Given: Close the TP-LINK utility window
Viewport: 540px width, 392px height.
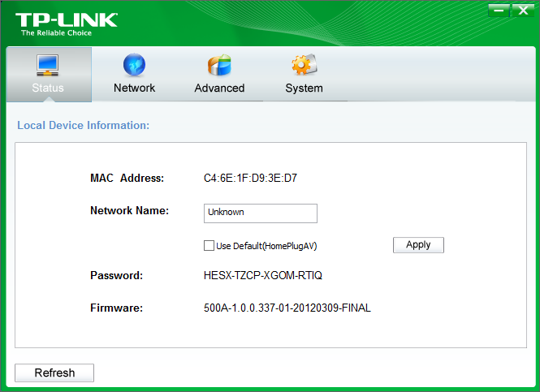Looking at the screenshot, I should tap(523, 11).
